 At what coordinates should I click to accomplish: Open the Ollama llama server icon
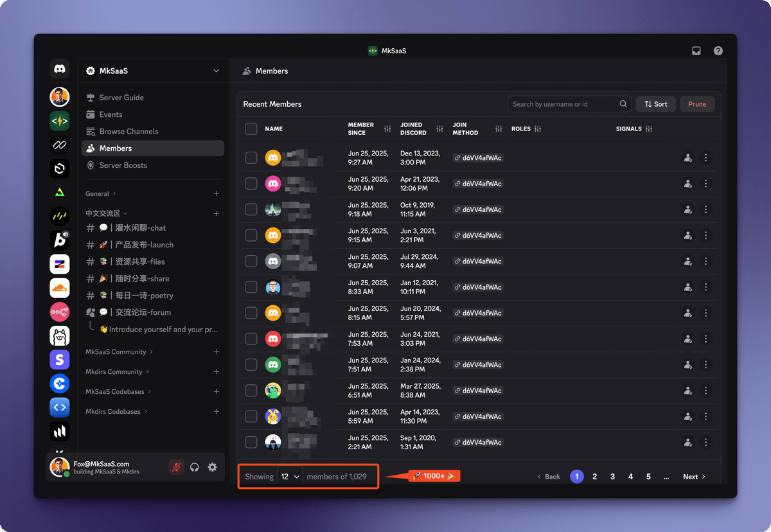(60, 336)
